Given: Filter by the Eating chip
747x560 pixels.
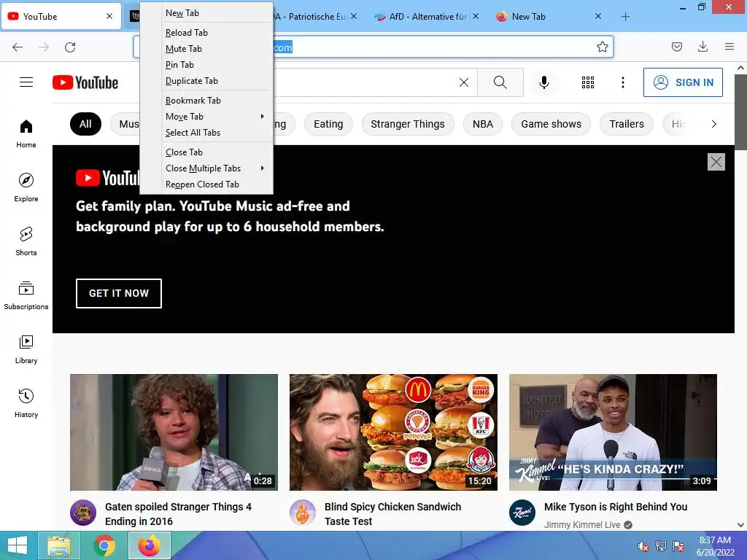Looking at the screenshot, I should [x=328, y=124].
